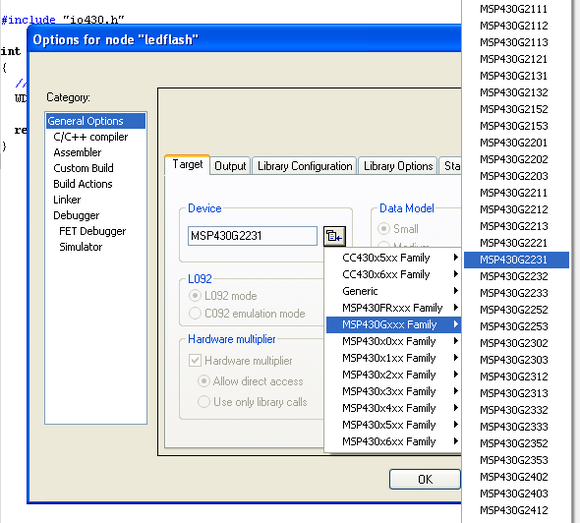Select General Options category
The height and width of the screenshot is (523, 580).
pyautogui.click(x=96, y=121)
